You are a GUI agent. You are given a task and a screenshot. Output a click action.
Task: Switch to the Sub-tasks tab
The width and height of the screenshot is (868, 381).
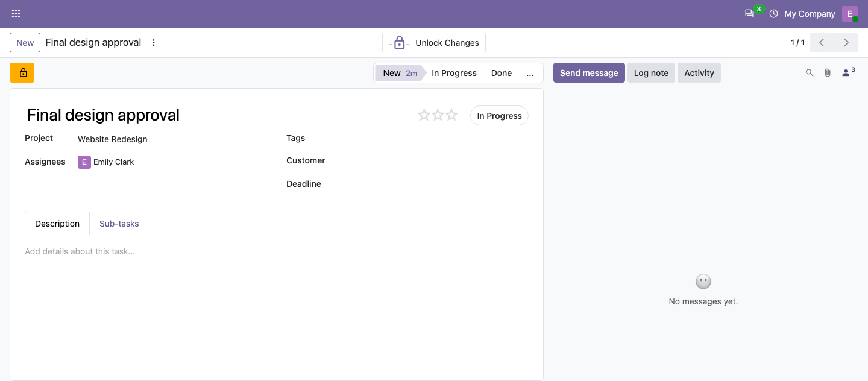[x=119, y=224]
